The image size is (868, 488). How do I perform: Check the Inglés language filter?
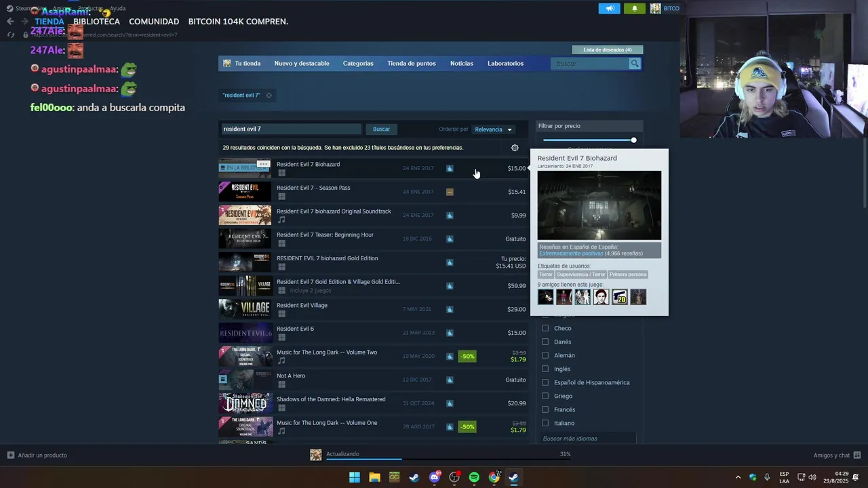coord(545,369)
